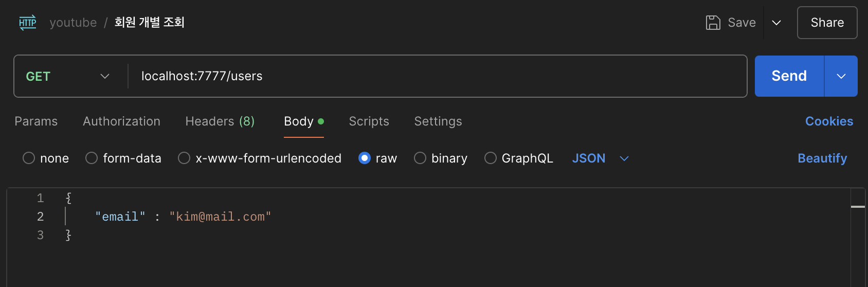868x287 pixels.
Task: Click the request URL input field
Action: tap(437, 76)
